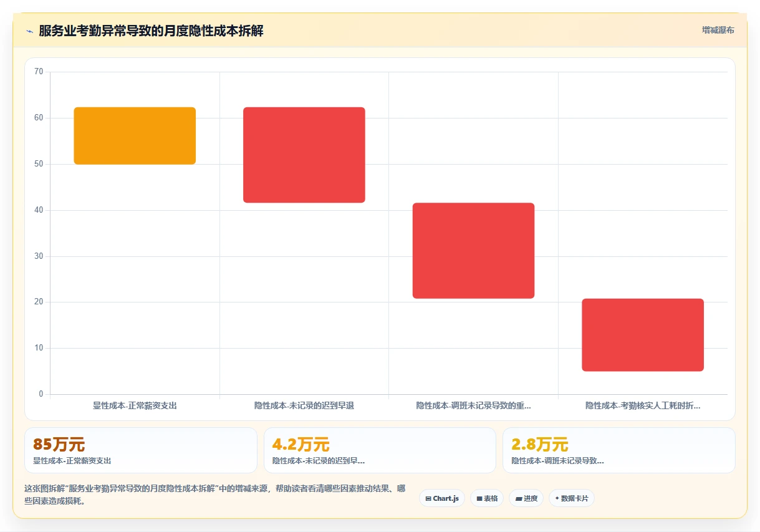Click y-axis value 30
This screenshot has height=532, width=760.
tap(39, 256)
